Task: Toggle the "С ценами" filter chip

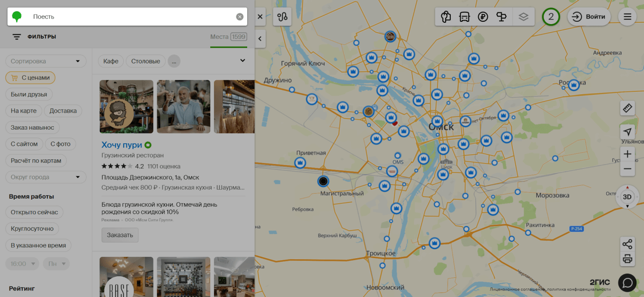Action: coord(30,78)
